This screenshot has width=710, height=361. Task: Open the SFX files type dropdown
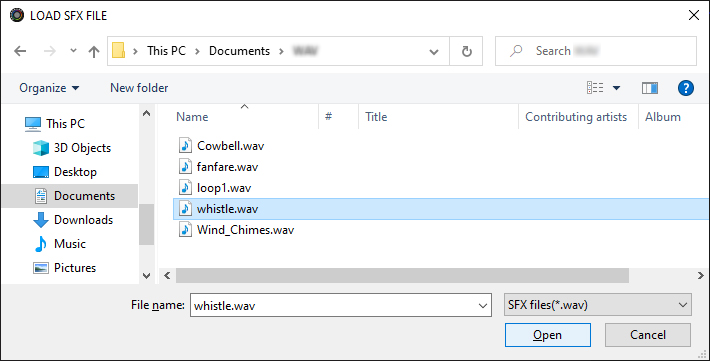(598, 305)
